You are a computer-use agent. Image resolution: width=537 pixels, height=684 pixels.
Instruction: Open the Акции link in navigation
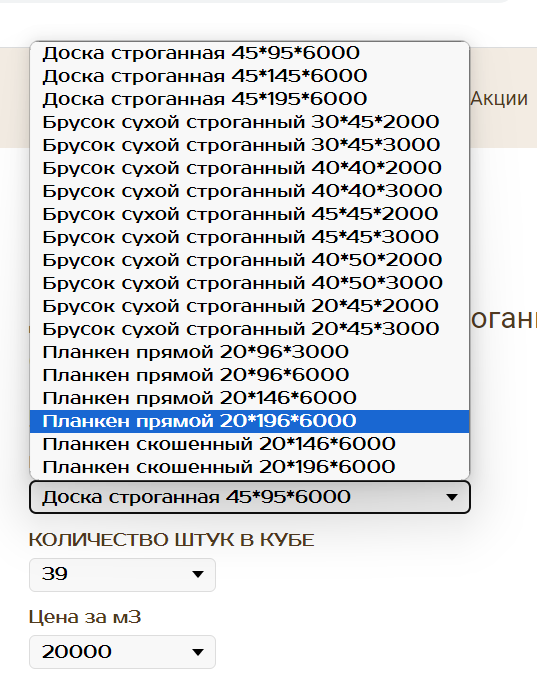(x=499, y=99)
